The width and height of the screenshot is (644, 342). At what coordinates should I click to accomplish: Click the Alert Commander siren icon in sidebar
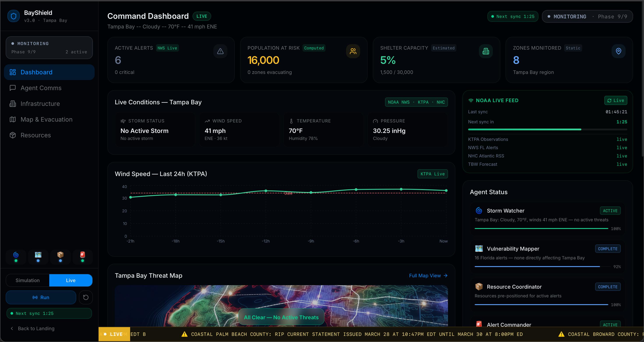tap(83, 255)
